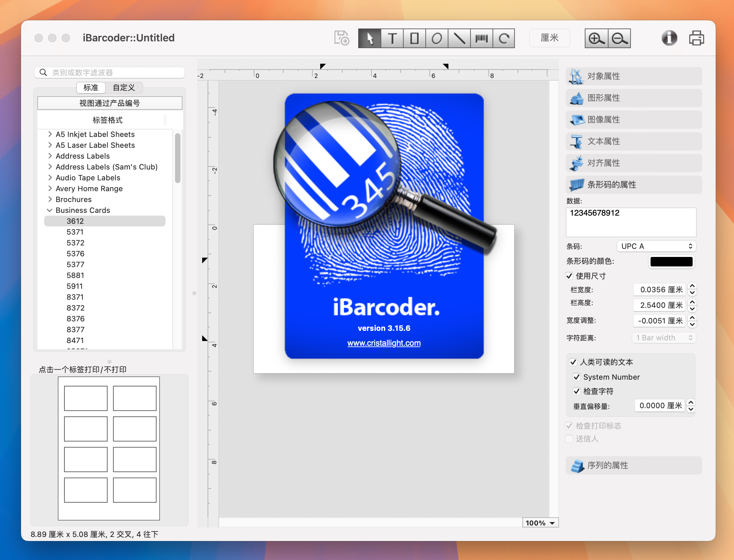Click the 视图通过产品编号 button
The image size is (734, 560).
click(x=110, y=103)
